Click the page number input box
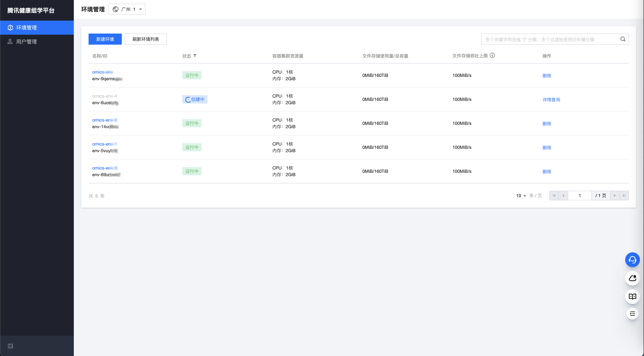644x356 pixels. pos(579,196)
